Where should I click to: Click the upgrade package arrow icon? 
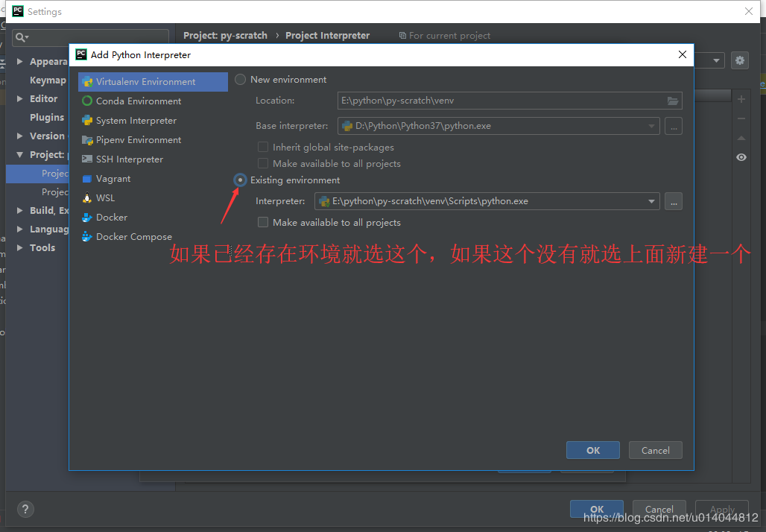(x=741, y=139)
